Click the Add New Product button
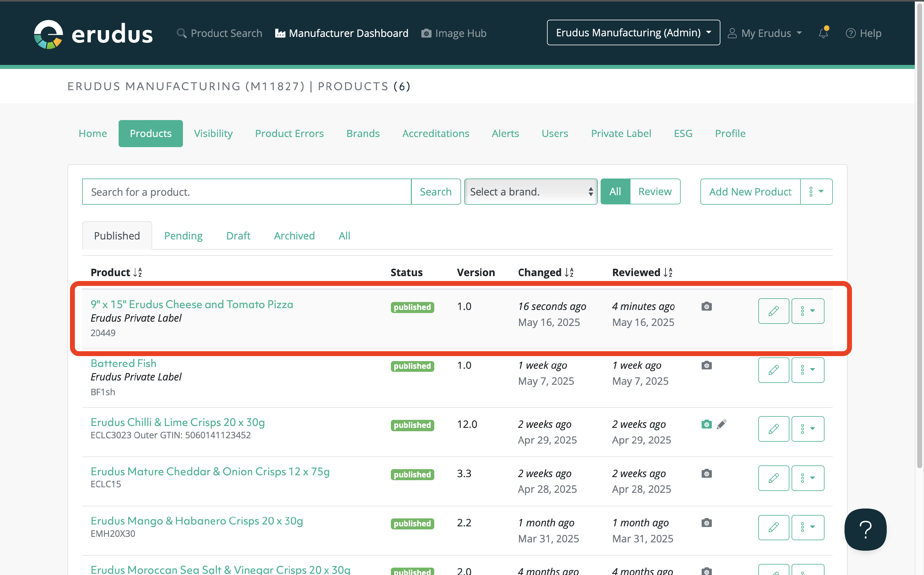The height and width of the screenshot is (575, 924). (x=750, y=192)
